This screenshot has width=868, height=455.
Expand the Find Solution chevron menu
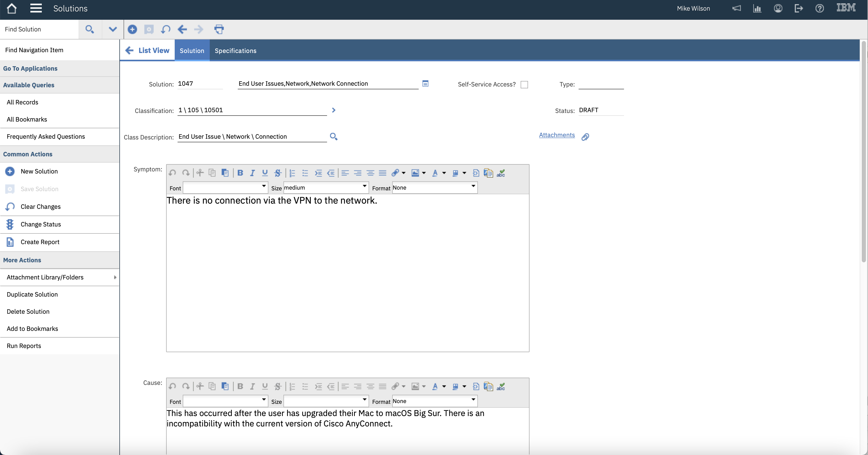(113, 29)
